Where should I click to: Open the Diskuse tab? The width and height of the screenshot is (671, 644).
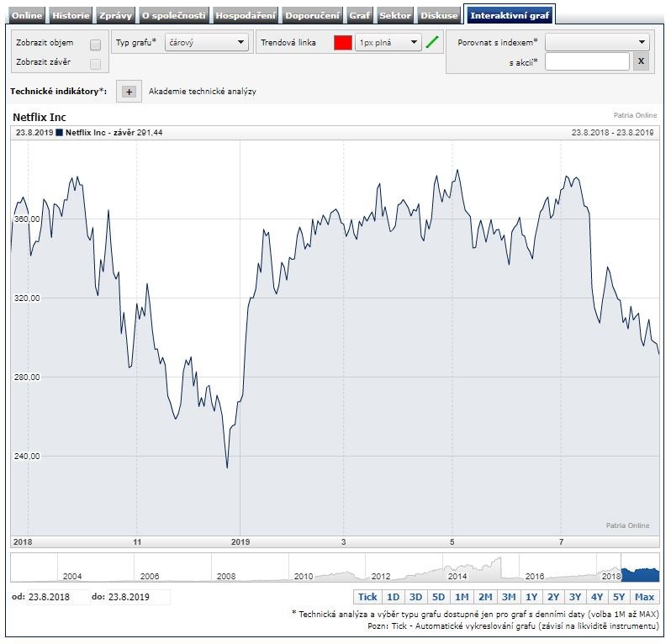coord(440,15)
